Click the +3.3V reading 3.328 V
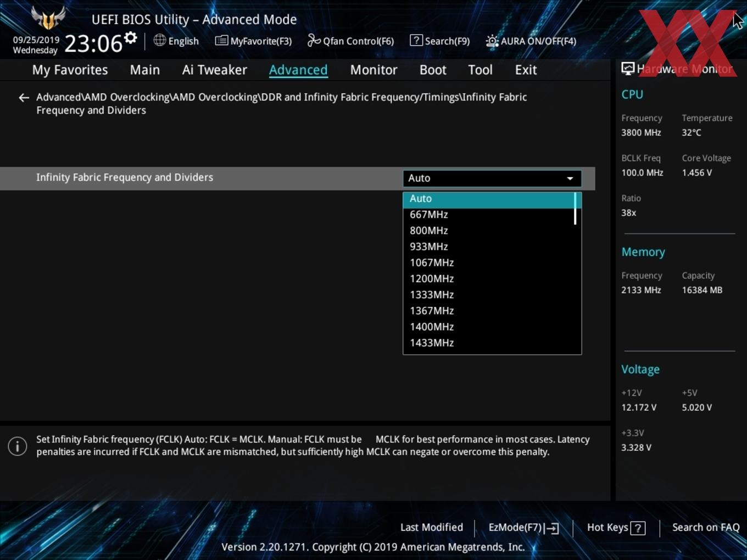Screen dimensions: 747x560 tap(636, 448)
